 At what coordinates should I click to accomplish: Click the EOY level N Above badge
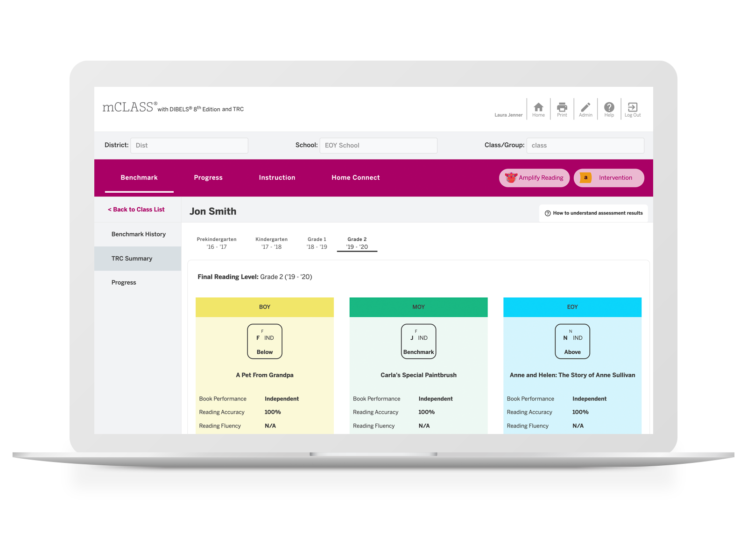pos(572,342)
